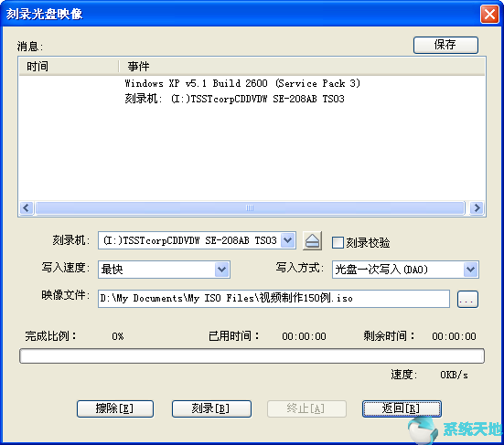Enable the 刻录校验 checkbox
This screenshot has width=504, height=445.
point(338,242)
